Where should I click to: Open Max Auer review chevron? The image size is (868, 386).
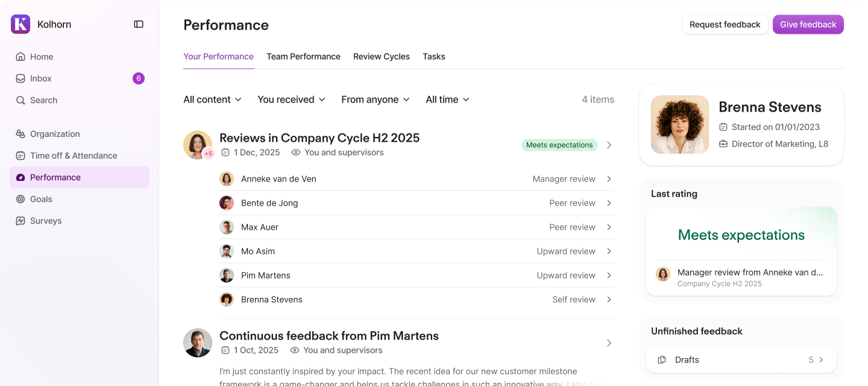click(609, 227)
